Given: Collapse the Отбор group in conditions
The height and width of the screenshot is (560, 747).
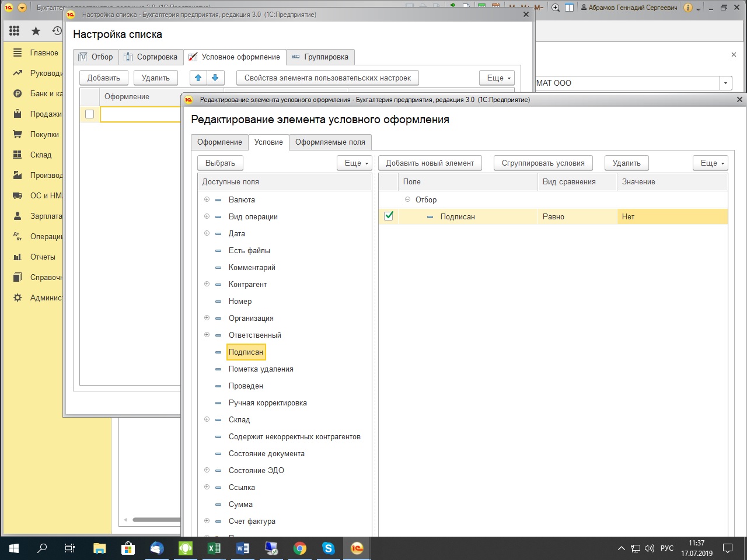Looking at the screenshot, I should pos(407,199).
